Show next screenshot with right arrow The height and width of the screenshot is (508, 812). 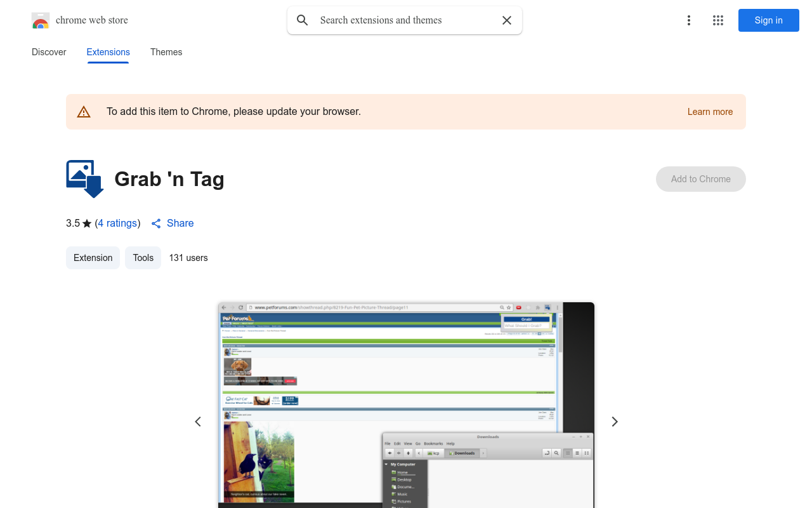pos(614,422)
